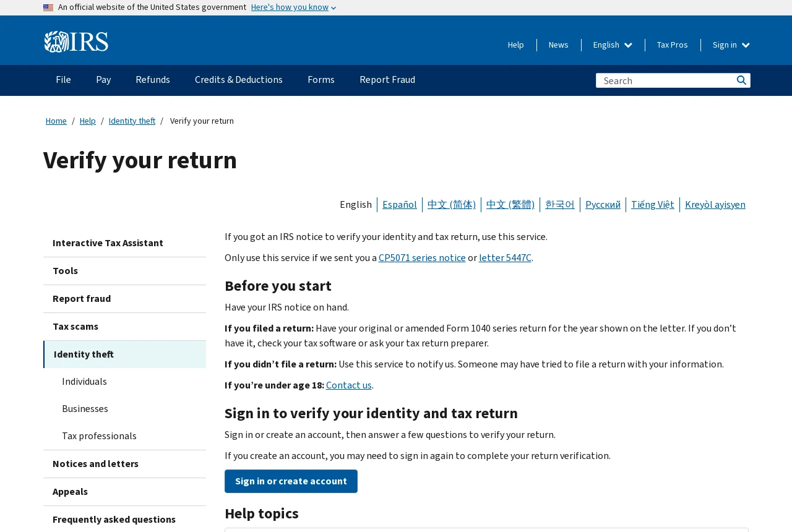
Task: Switch page language to Tiếng Việt
Action: pyautogui.click(x=653, y=204)
